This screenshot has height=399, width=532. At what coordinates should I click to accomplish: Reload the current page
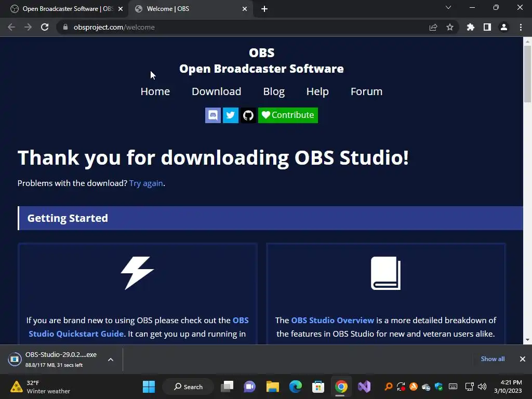click(45, 27)
